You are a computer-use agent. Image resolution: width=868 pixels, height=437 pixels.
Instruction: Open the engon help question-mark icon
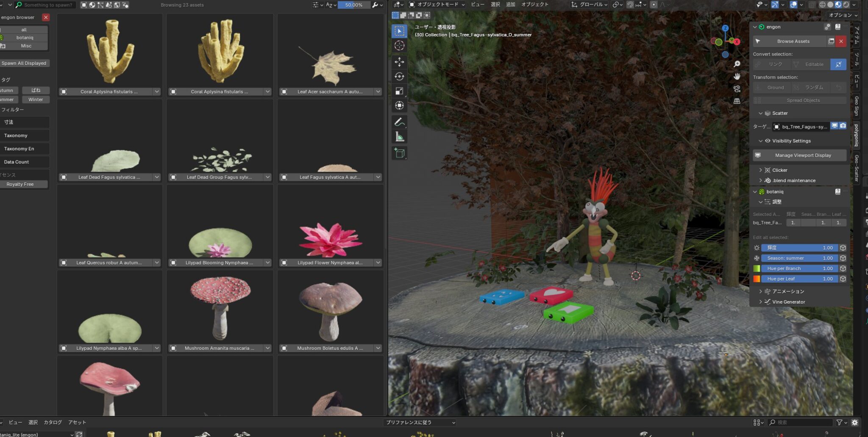tap(838, 27)
